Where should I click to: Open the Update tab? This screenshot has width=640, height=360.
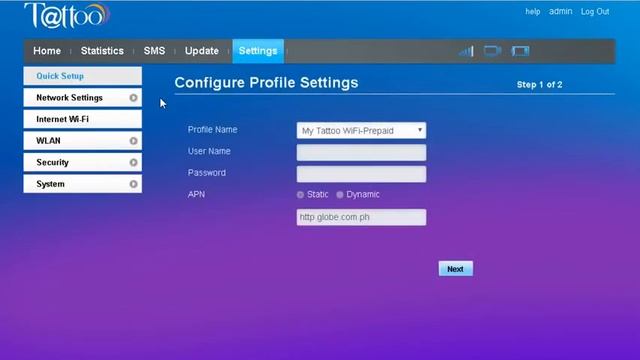pyautogui.click(x=202, y=51)
